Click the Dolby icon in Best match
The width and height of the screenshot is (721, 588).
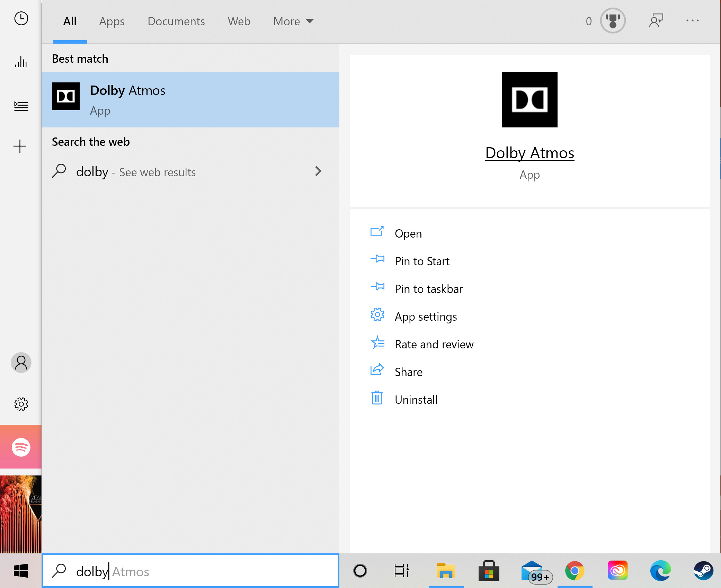coord(66,96)
